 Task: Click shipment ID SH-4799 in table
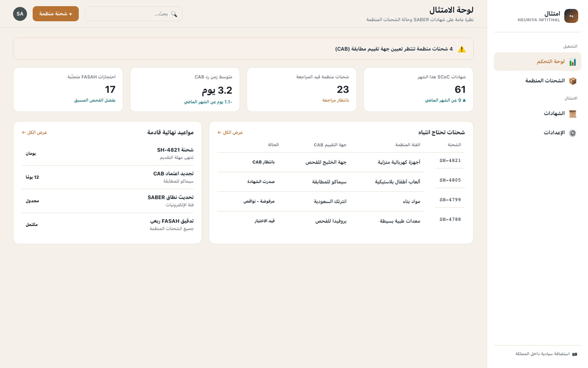(x=450, y=200)
